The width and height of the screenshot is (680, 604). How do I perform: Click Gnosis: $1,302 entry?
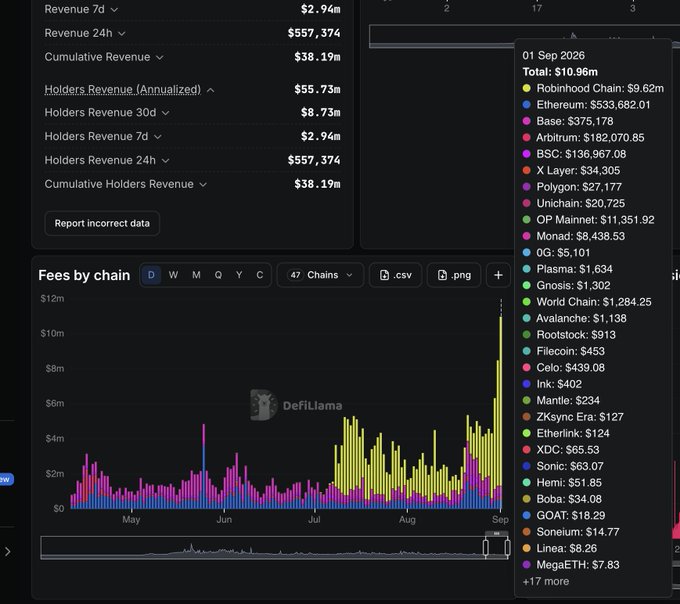(x=566, y=286)
